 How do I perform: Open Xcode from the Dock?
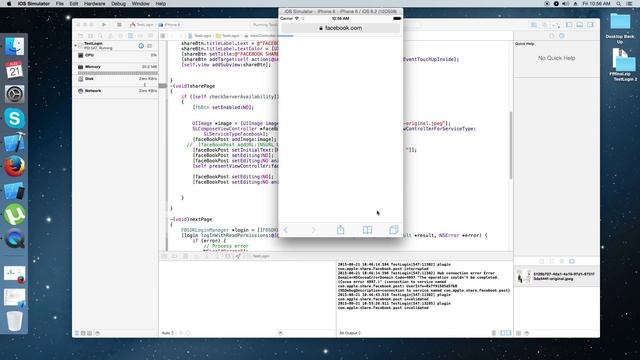click(14, 142)
